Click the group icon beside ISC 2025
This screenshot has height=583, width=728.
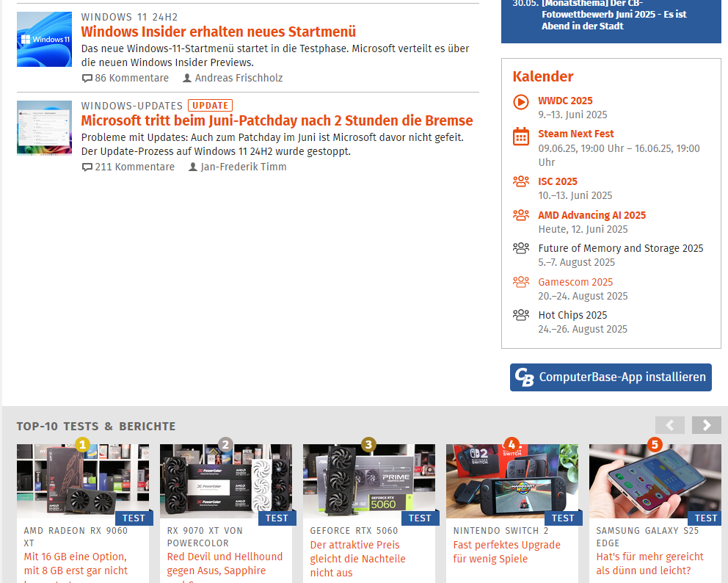(521, 181)
